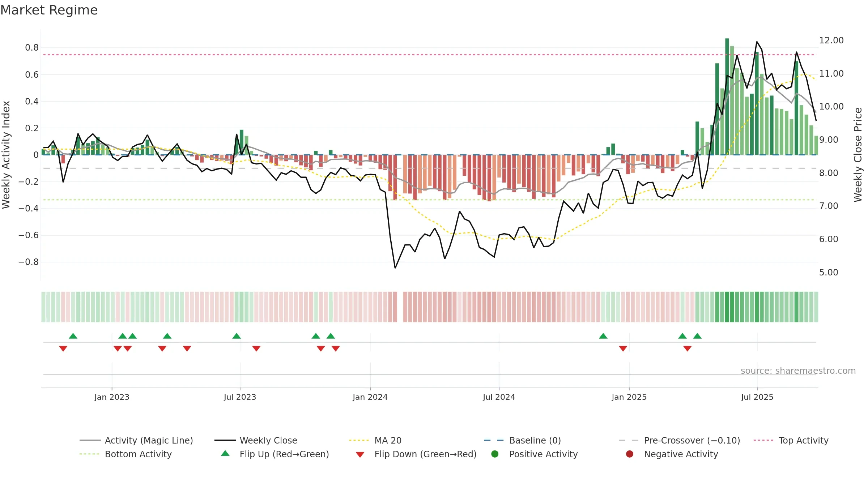The height and width of the screenshot is (488, 868).
Task: Select red flip-down marker just after Jul 2023
Action: coord(256,348)
